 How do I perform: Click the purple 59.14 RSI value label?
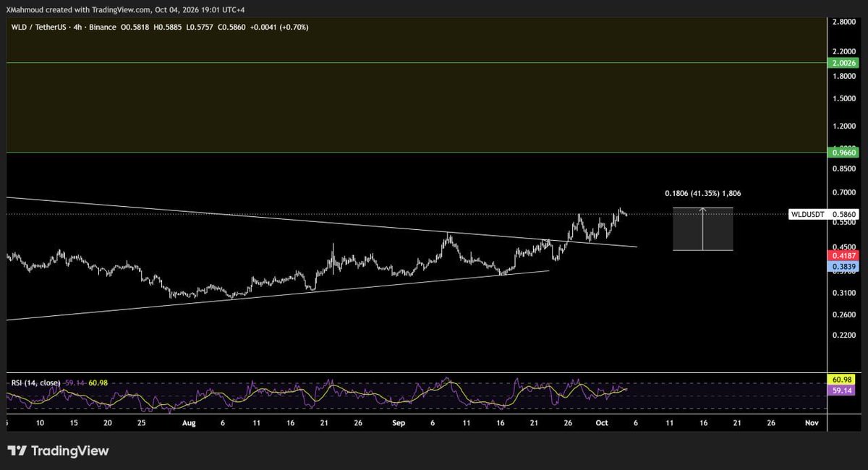(x=843, y=390)
